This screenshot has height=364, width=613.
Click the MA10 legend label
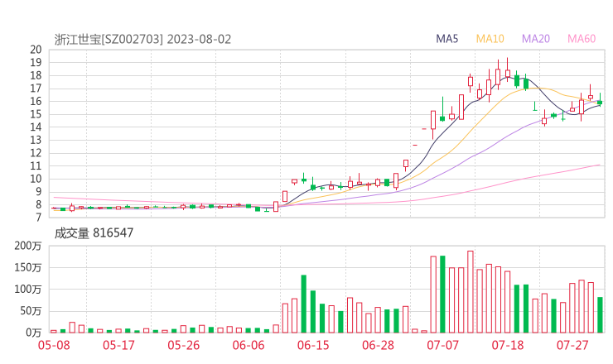point(490,39)
